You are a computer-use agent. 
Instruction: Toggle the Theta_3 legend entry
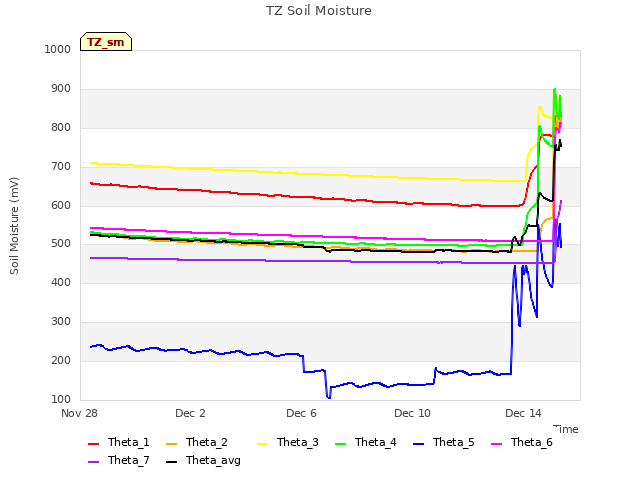point(288,442)
